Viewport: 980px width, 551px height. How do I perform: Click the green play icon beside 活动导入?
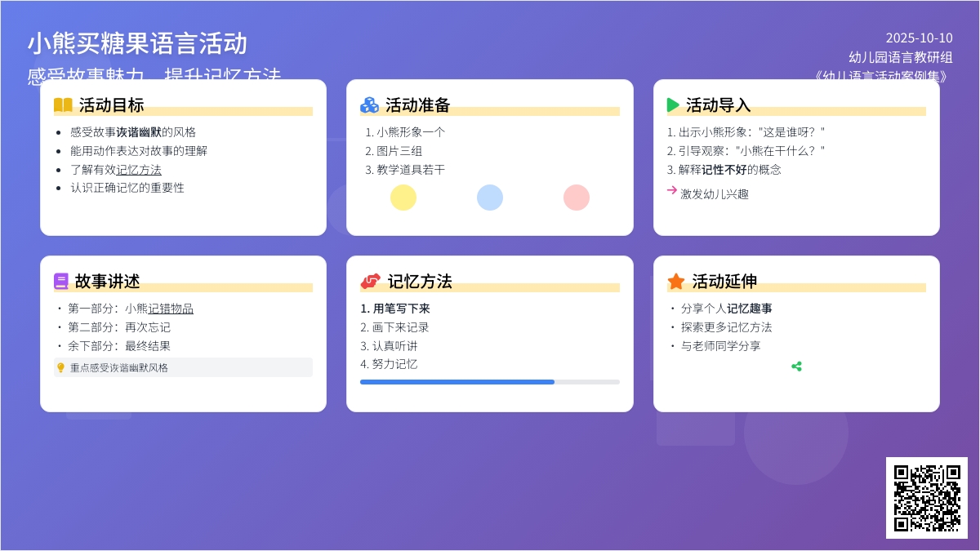[x=673, y=105]
